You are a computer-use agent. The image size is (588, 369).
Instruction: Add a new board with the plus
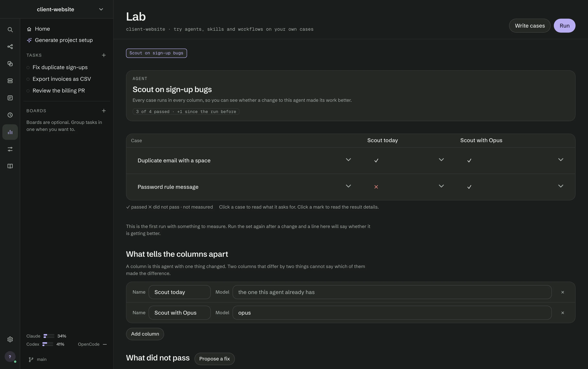[104, 111]
